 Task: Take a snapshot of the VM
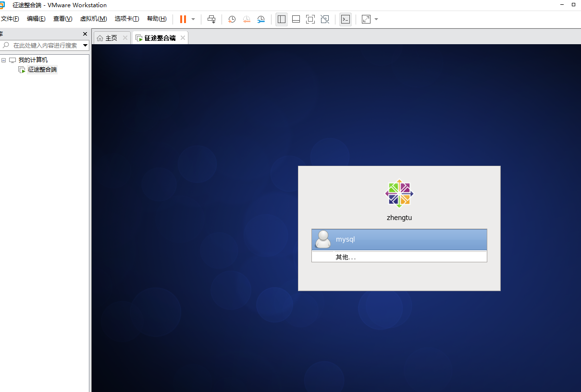point(232,19)
